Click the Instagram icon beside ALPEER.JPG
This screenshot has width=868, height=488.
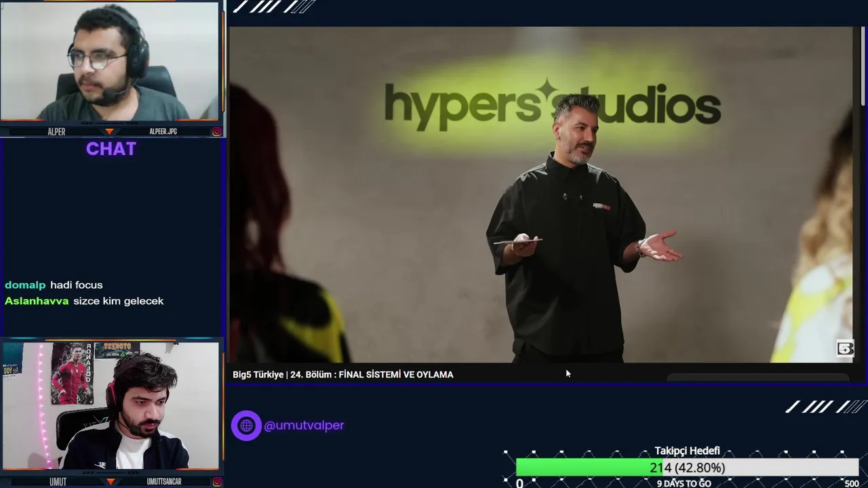click(x=216, y=131)
